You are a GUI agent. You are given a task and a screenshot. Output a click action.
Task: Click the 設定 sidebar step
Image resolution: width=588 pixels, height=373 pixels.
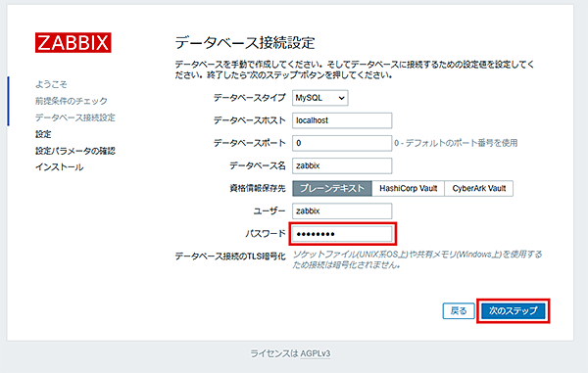(43, 134)
